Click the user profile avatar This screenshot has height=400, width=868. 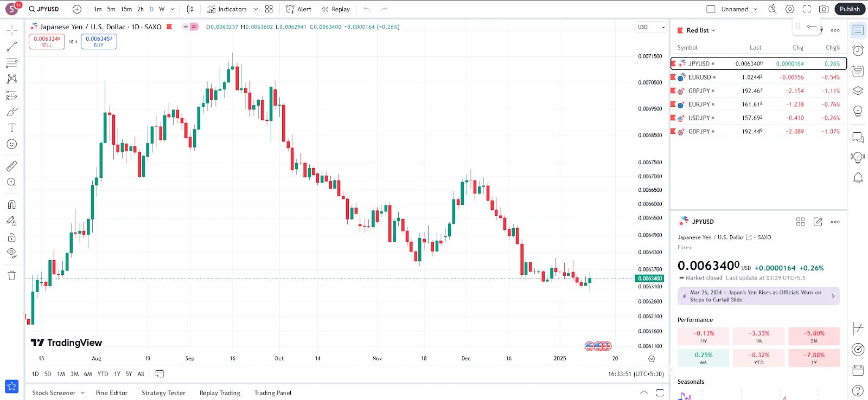(12, 9)
